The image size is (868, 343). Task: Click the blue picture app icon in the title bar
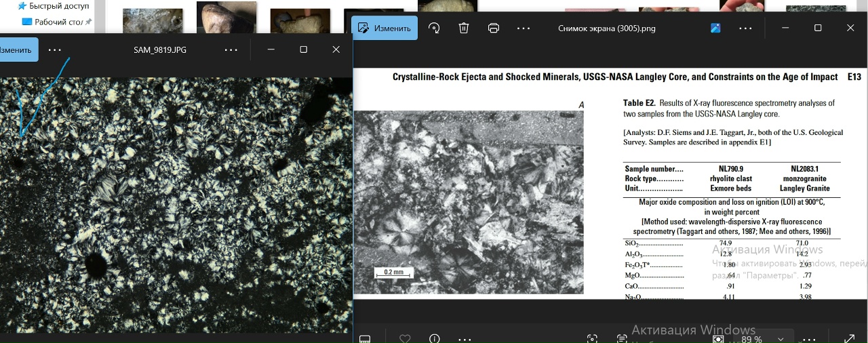(x=715, y=28)
